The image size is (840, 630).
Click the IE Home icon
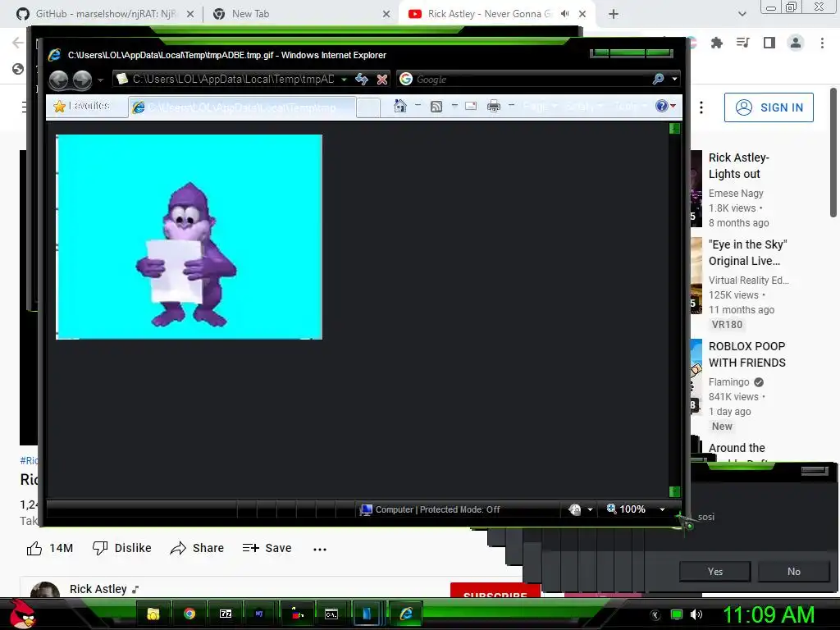point(399,106)
